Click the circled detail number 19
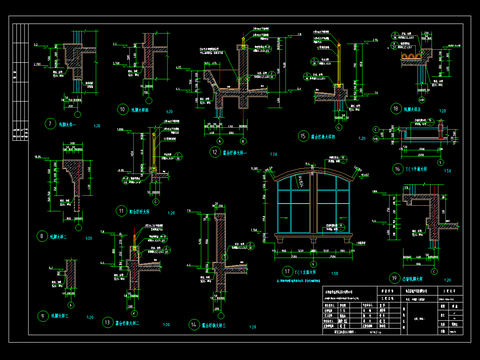The image size is (480, 360). (394, 278)
